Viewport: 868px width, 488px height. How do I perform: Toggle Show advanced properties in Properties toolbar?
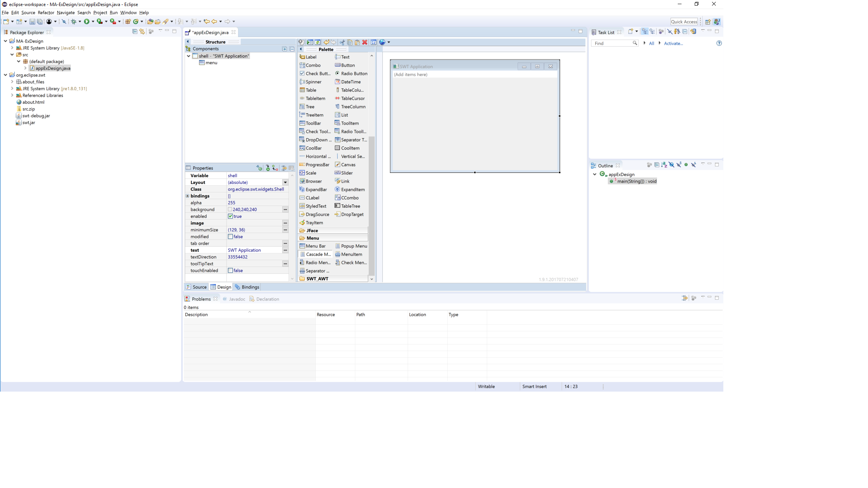[x=284, y=168]
